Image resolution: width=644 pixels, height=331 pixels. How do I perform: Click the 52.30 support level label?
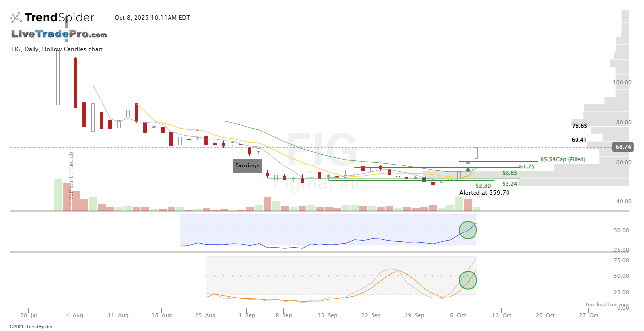pos(483,186)
